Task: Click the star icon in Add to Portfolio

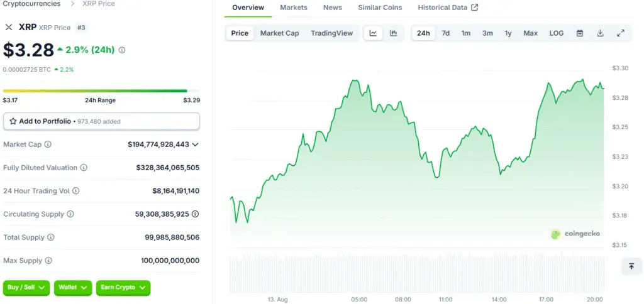Action: tap(13, 121)
